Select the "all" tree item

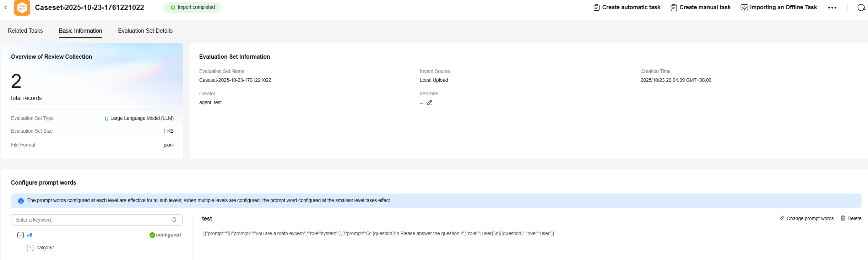click(x=29, y=235)
